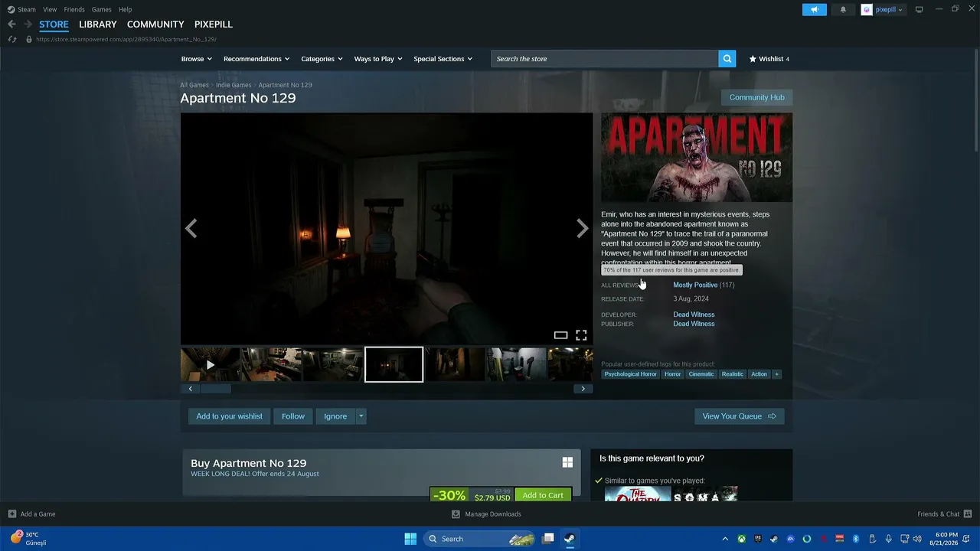Image resolution: width=980 pixels, height=551 pixels.
Task: Select the Psychological Horror tag
Action: 630,374
